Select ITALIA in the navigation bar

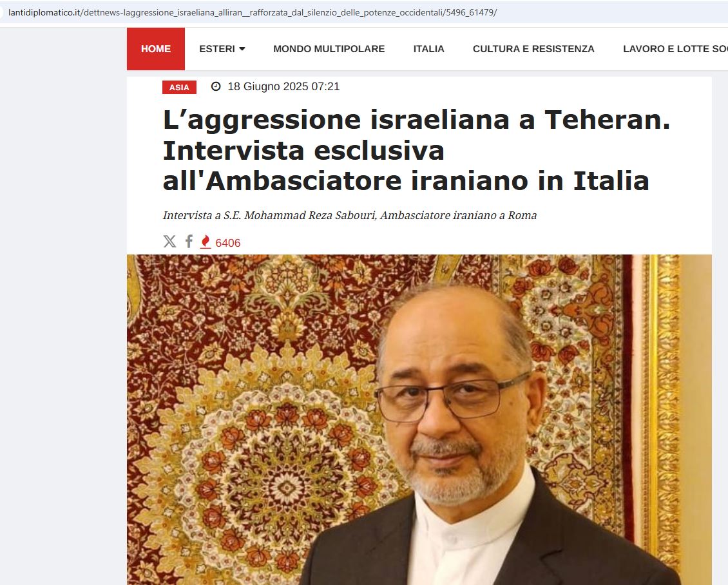pyautogui.click(x=428, y=49)
